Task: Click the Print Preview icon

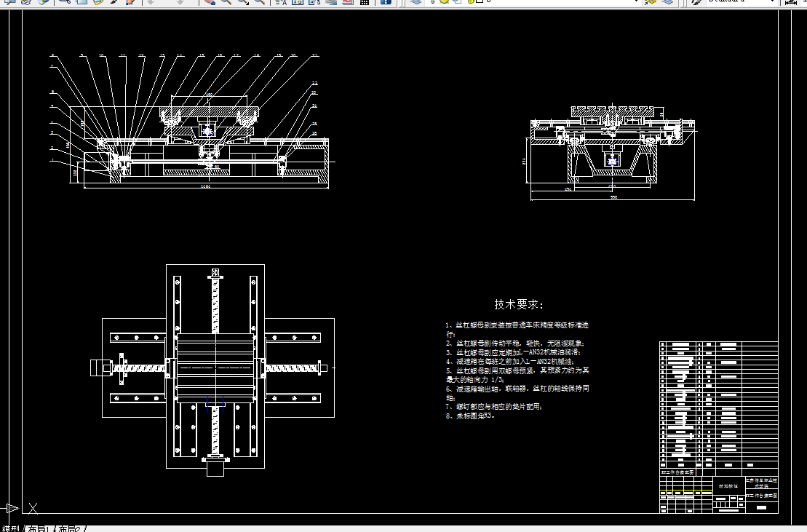Action: point(9,3)
